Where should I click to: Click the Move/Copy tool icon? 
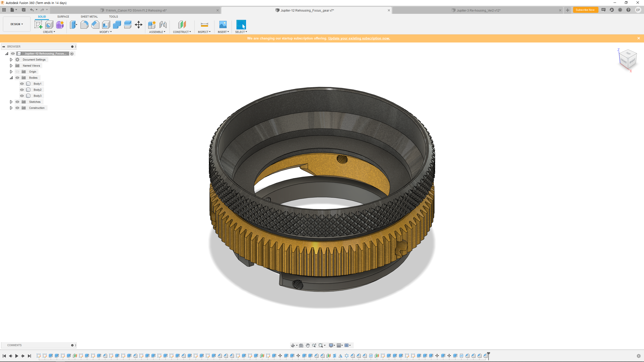pyautogui.click(x=139, y=25)
